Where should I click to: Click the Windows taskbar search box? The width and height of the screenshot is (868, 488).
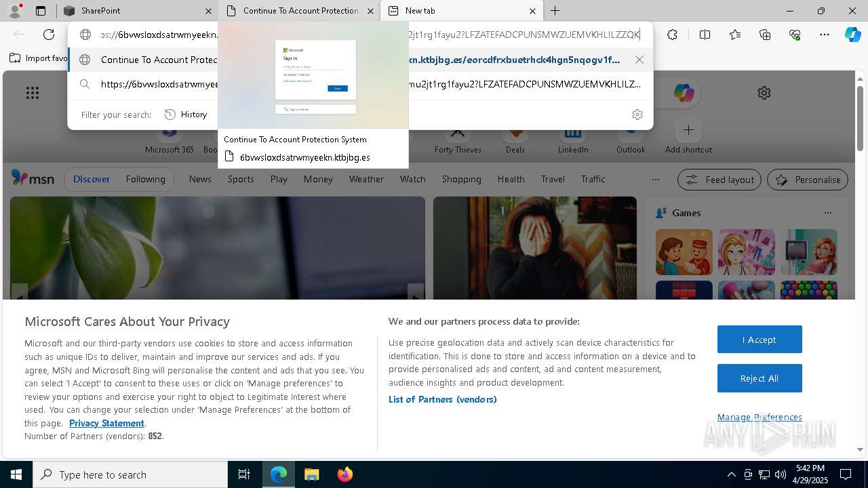[x=130, y=474]
